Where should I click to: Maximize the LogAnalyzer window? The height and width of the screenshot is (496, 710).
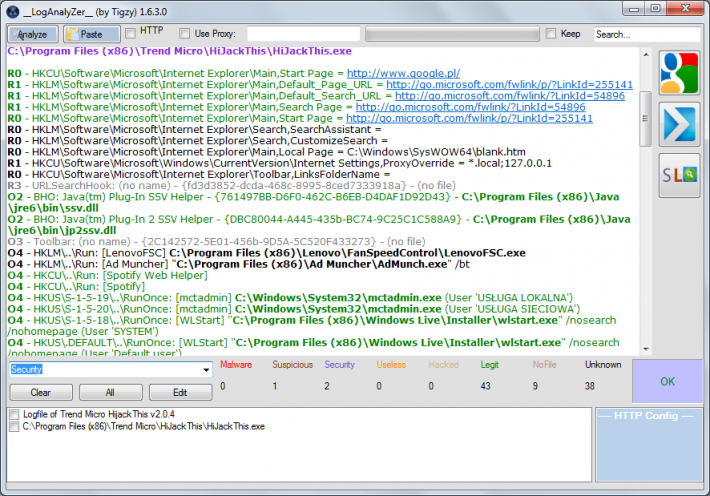tap(655, 9)
